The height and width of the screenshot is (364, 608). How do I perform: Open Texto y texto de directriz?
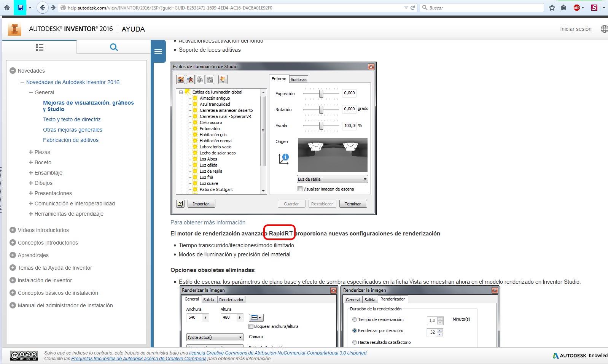pos(72,119)
